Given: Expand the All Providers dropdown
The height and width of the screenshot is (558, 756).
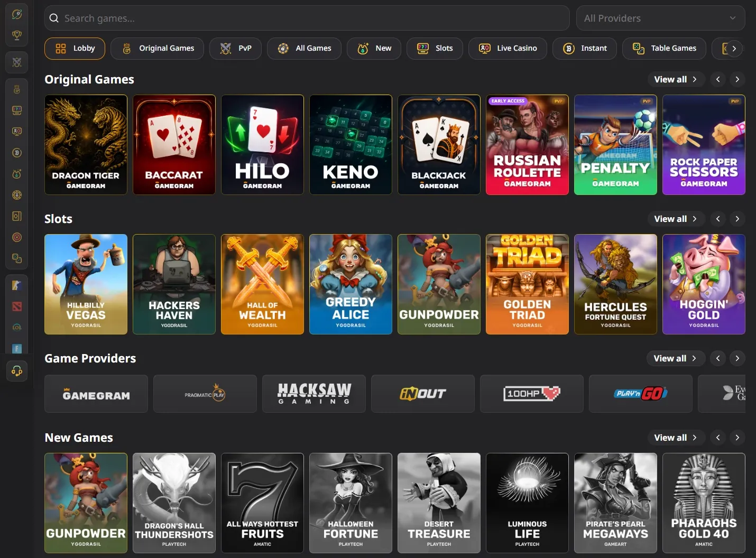Looking at the screenshot, I should [660, 18].
